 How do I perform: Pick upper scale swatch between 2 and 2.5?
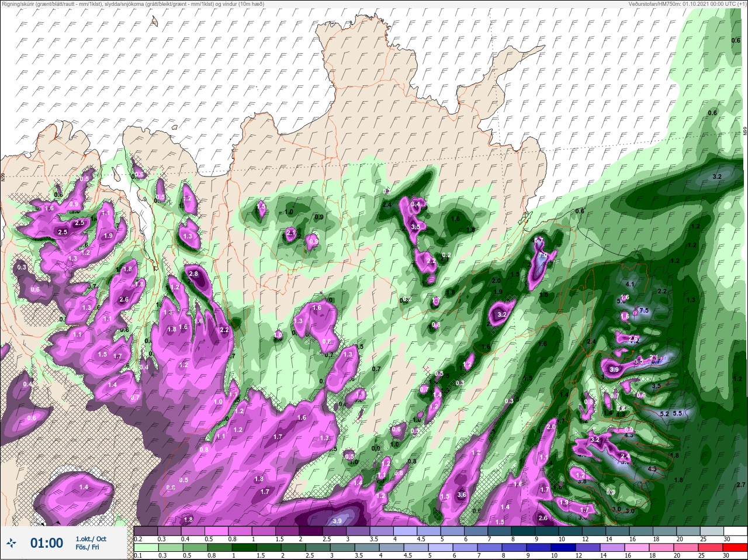point(311,531)
